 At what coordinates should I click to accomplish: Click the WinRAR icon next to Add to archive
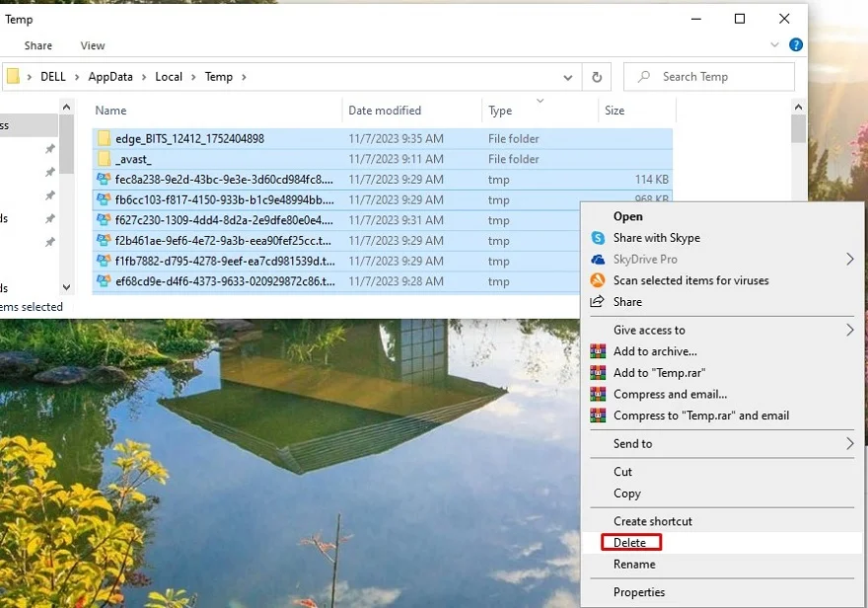pos(597,351)
